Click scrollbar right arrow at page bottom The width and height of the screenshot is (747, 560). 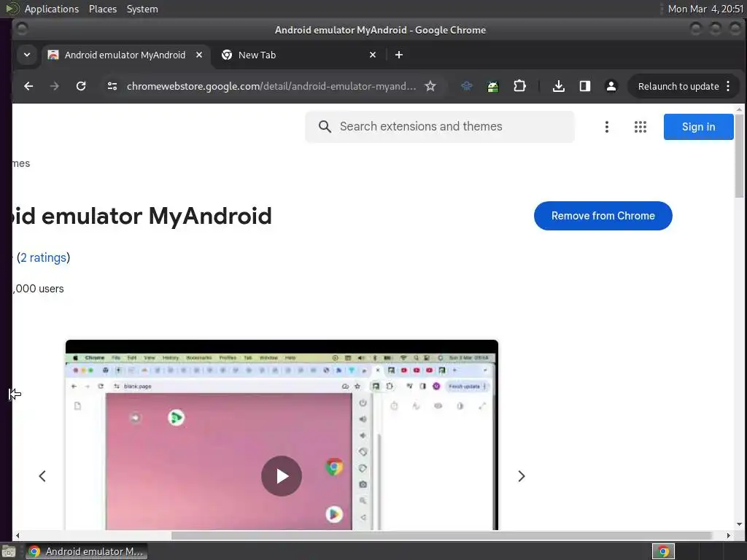pos(729,535)
